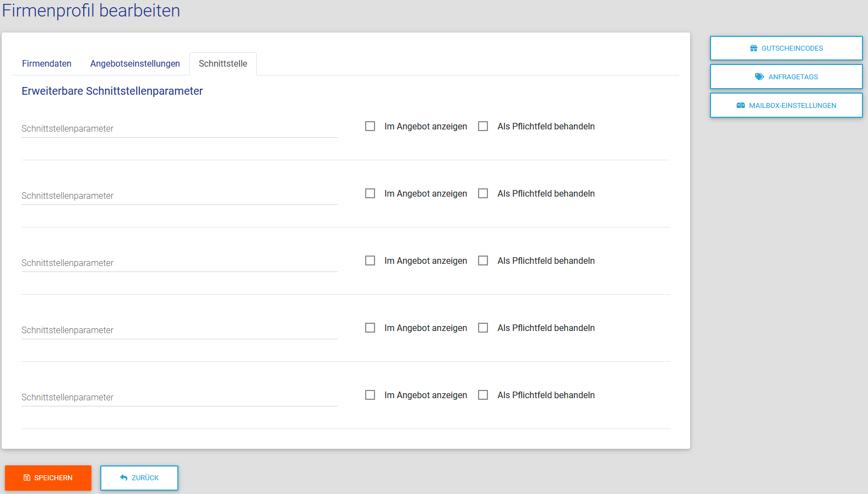
Task: Select the Schnittstelle tab
Action: pyautogui.click(x=223, y=64)
